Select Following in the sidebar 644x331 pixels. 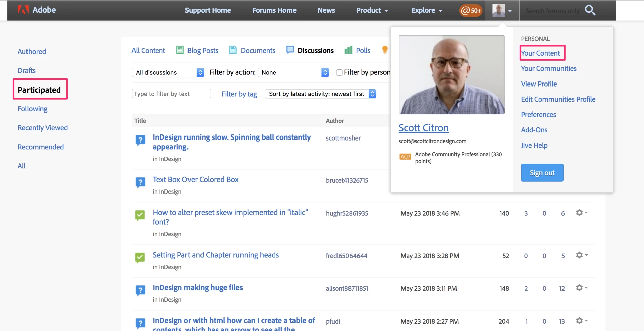pyautogui.click(x=33, y=109)
